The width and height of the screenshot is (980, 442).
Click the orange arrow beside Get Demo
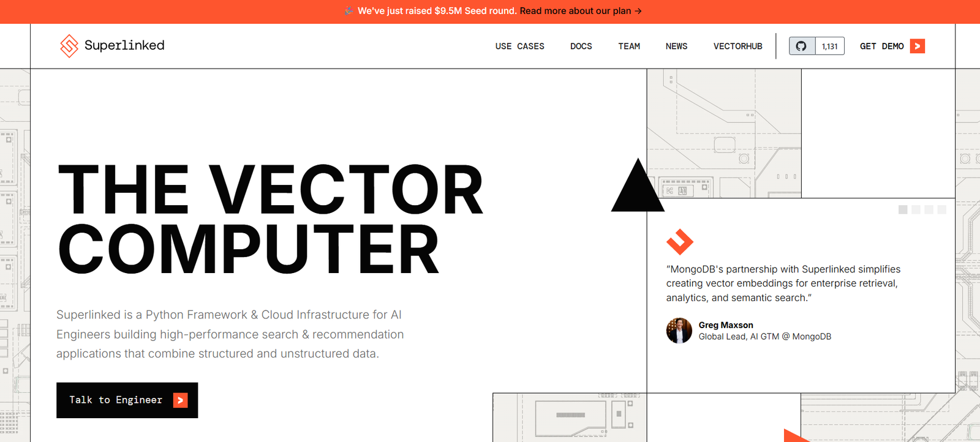917,46
